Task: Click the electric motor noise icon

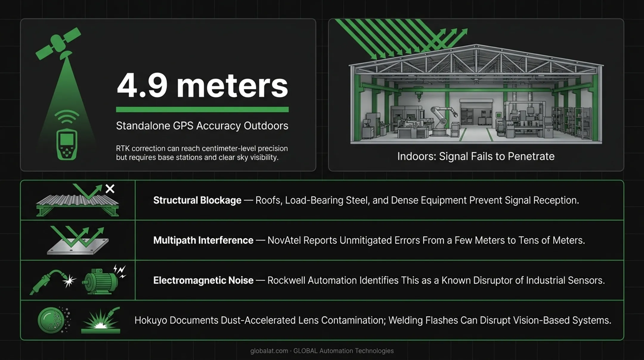Action: (104, 280)
